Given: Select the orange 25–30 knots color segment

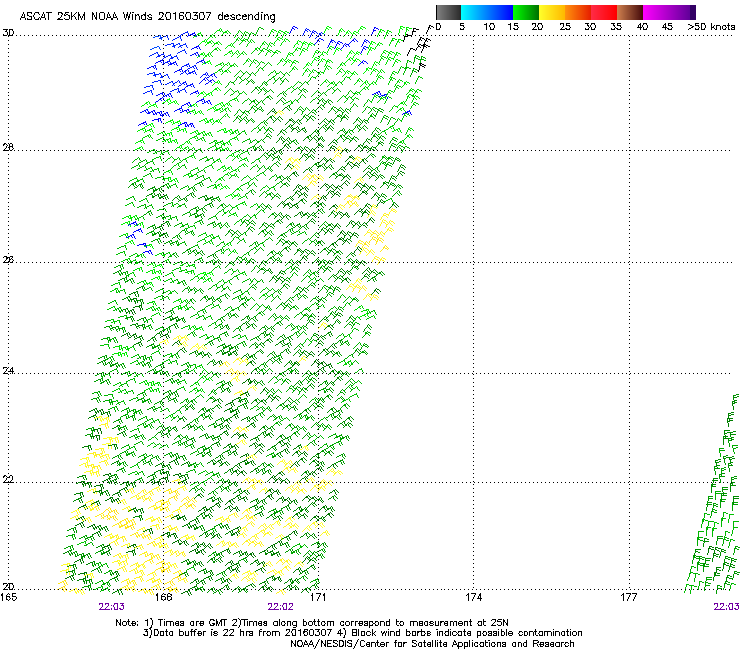Looking at the screenshot, I should click(x=578, y=12).
